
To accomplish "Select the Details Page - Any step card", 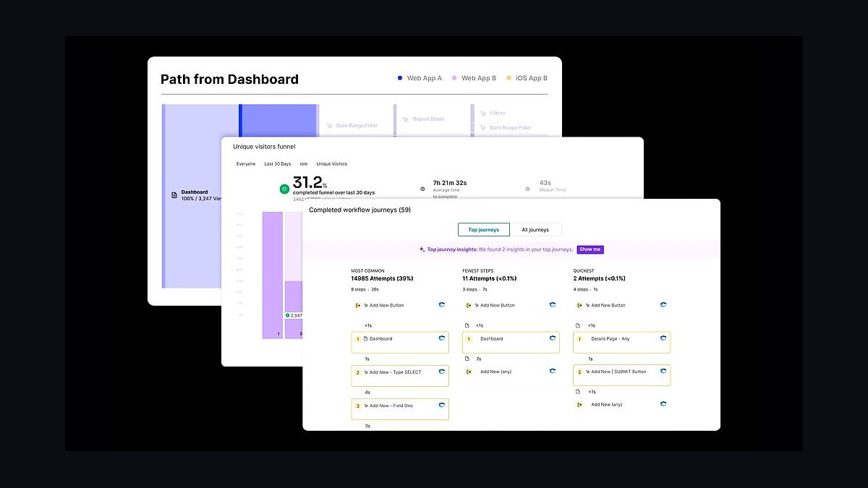I will click(x=622, y=343).
